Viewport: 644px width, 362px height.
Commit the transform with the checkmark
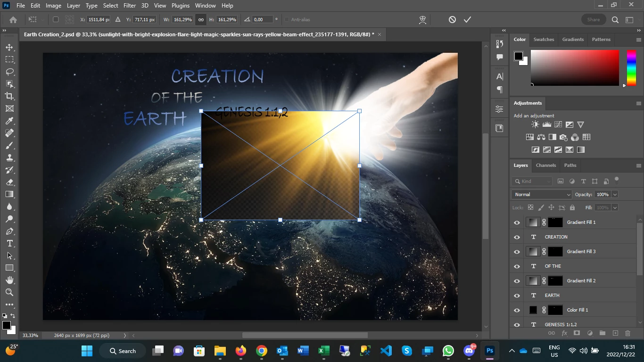pyautogui.click(x=467, y=19)
